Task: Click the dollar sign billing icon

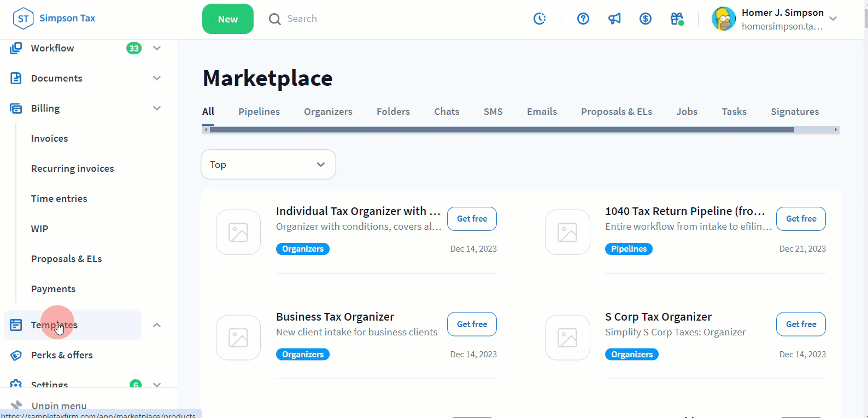Action: click(646, 19)
